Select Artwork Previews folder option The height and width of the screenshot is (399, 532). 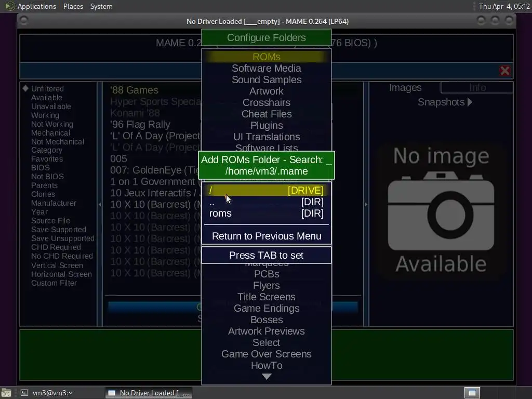click(x=267, y=331)
